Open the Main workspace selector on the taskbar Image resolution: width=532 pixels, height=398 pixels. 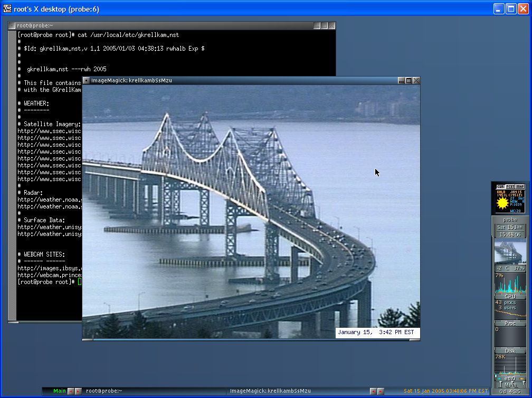coord(59,391)
